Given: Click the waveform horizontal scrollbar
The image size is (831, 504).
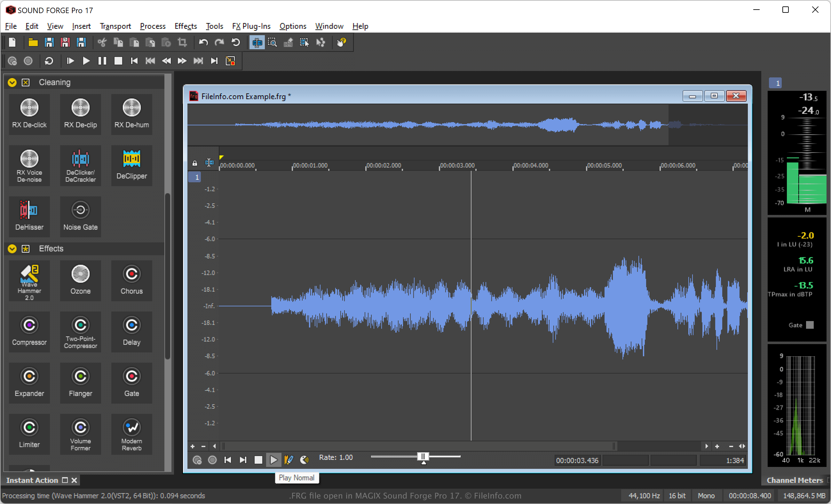Looking at the screenshot, I should point(418,447).
